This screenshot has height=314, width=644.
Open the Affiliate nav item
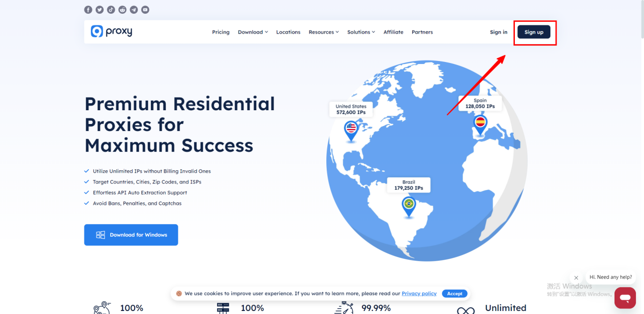(393, 32)
